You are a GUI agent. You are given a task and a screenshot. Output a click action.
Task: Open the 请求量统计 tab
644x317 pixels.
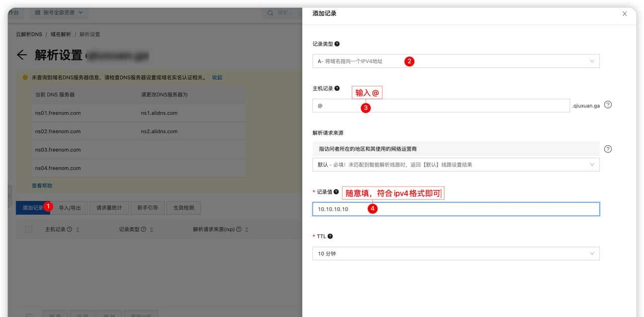[109, 207]
